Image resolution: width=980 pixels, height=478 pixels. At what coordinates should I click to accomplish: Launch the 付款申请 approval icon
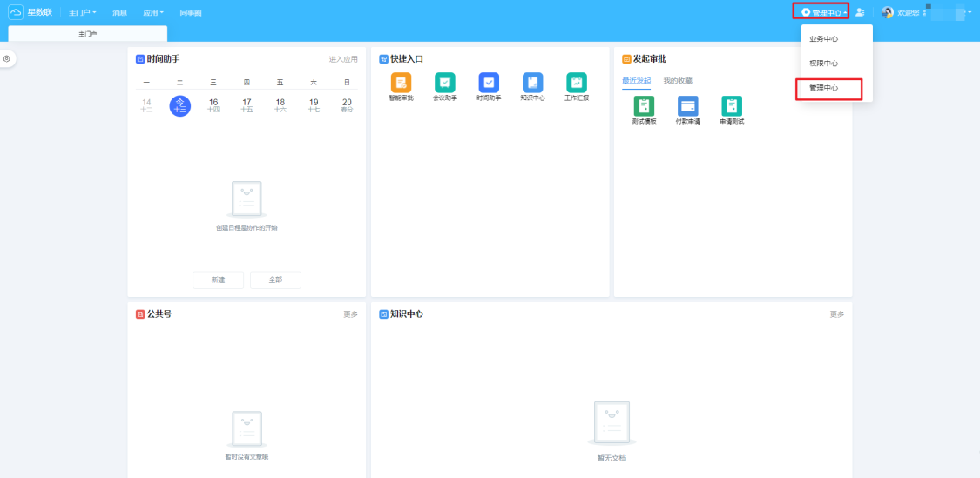(687, 105)
